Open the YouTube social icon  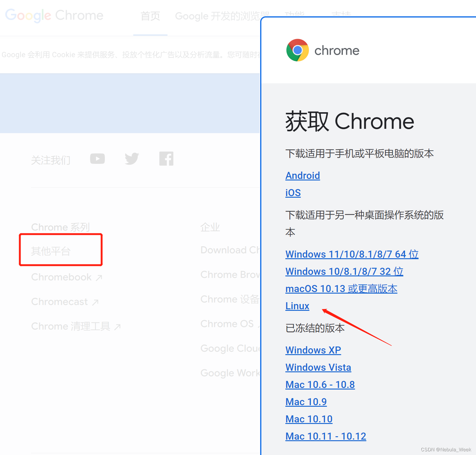[x=97, y=159]
